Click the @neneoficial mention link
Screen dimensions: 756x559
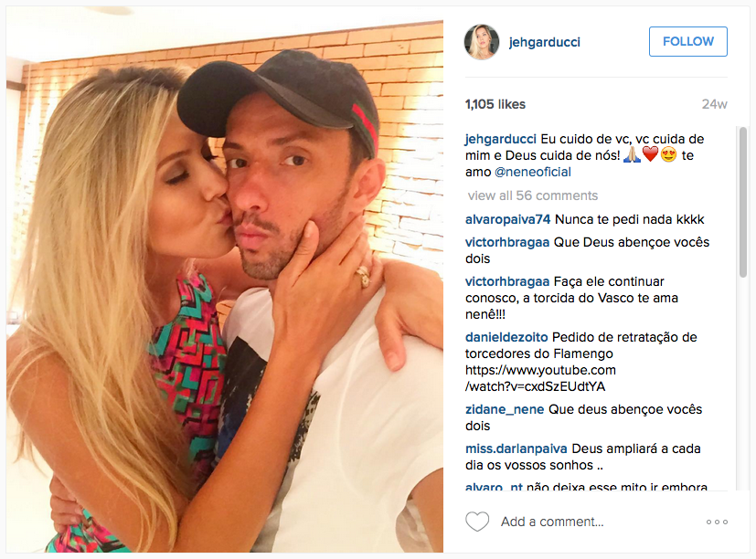533,172
